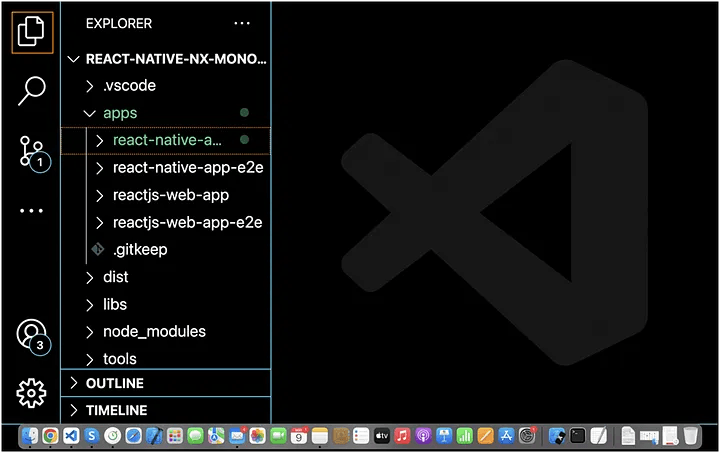
Task: Open Notes from the Dock
Action: tap(320, 436)
